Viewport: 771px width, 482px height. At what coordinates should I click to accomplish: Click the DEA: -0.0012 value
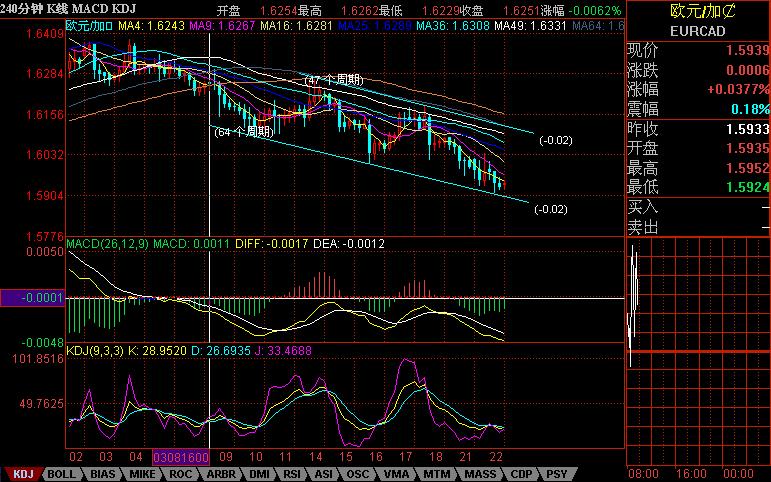[349, 244]
